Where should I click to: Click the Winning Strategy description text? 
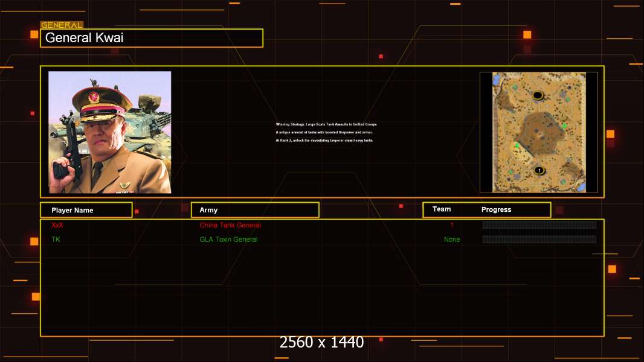(326, 124)
